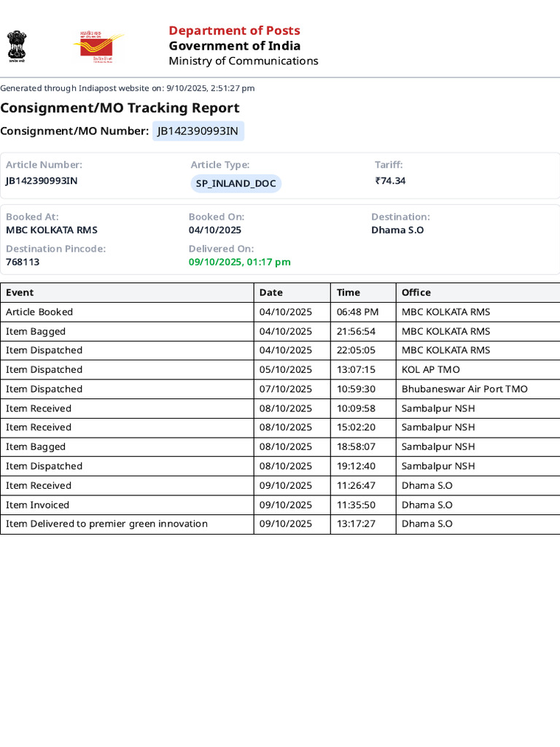Select the time 21:56:54 cell

pyautogui.click(x=363, y=332)
